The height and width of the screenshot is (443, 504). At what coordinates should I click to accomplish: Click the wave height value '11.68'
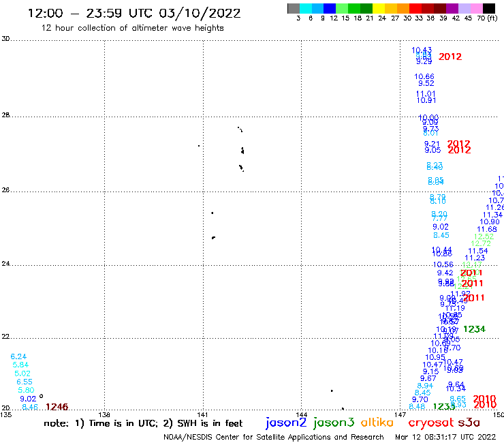pos(487,230)
